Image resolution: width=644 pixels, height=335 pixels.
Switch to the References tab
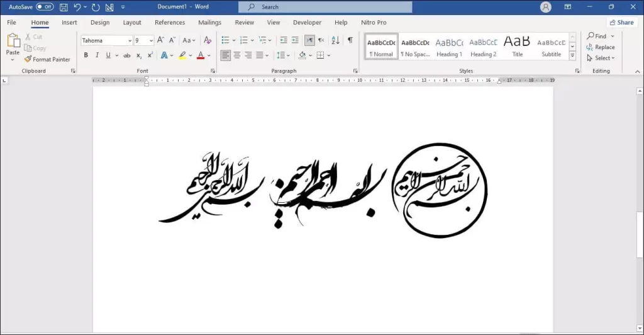pos(170,23)
